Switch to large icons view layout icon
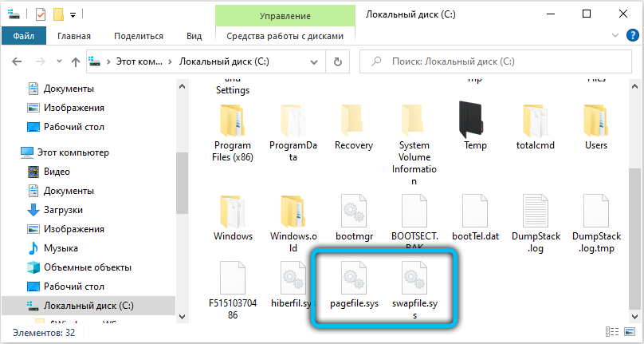Screen dimensions: 644x344 (x=630, y=332)
